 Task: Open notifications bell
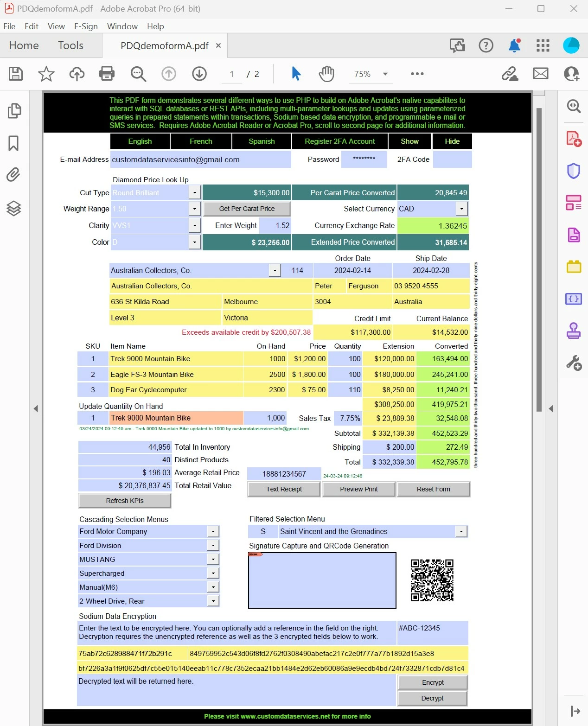click(515, 45)
